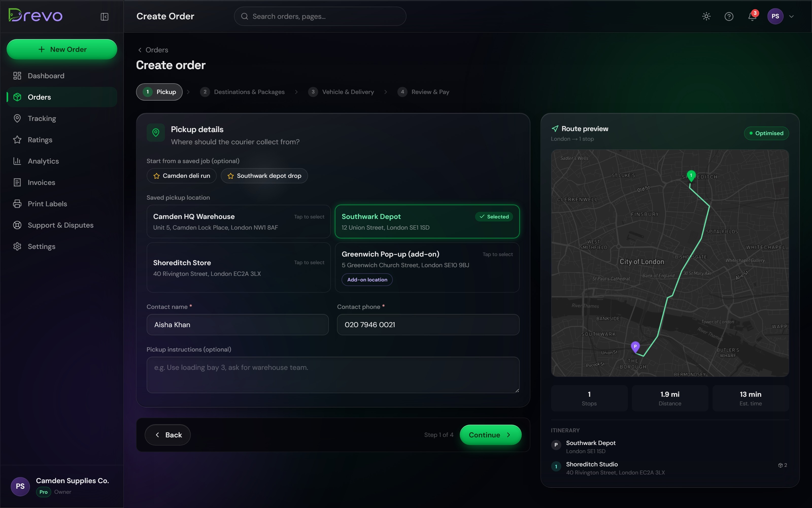The width and height of the screenshot is (812, 508).
Task: Expand the account menu chevron
Action: (x=791, y=16)
